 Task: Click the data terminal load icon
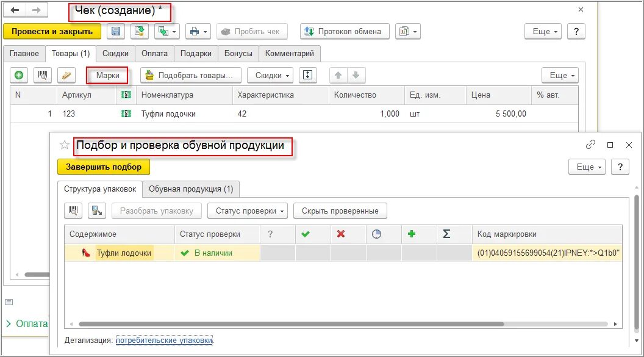[x=97, y=211]
